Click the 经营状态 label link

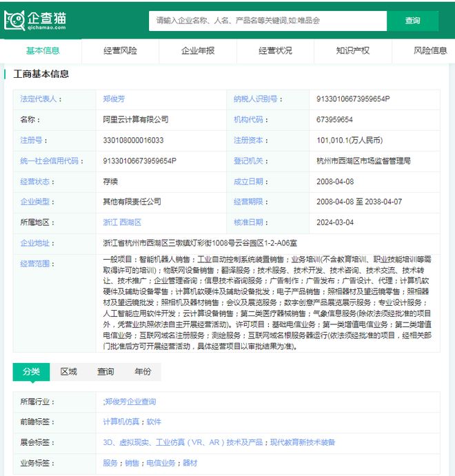(34, 182)
